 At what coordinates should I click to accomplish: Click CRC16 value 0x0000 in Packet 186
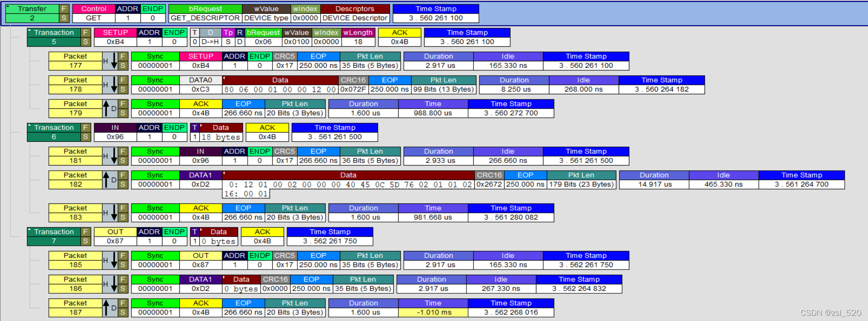click(x=275, y=289)
